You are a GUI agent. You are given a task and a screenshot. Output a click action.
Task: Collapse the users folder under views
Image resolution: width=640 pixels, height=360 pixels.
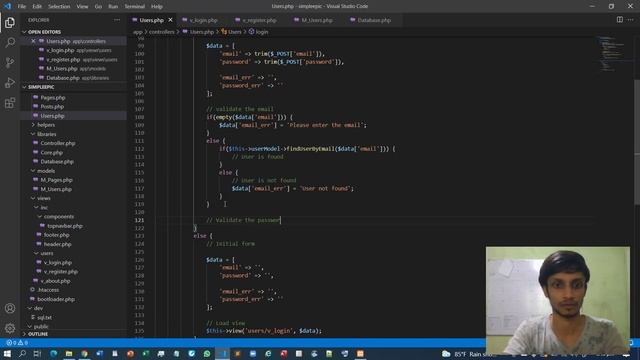(47, 253)
